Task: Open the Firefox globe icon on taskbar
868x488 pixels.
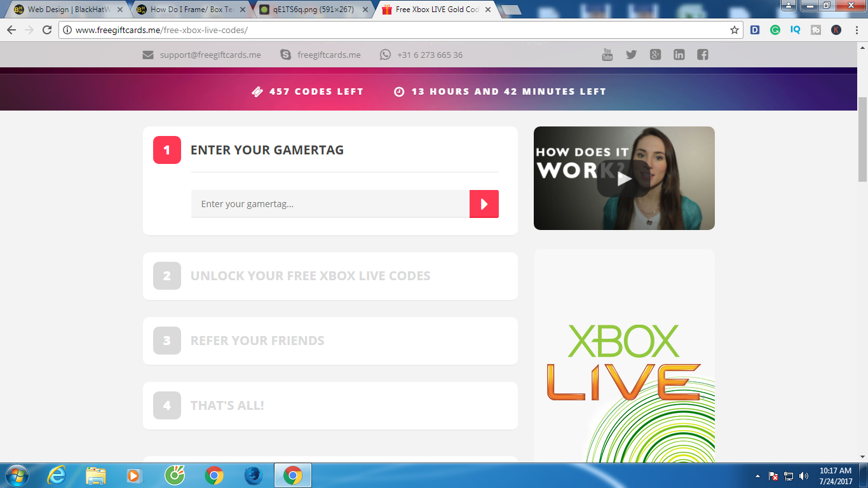Action: click(254, 475)
